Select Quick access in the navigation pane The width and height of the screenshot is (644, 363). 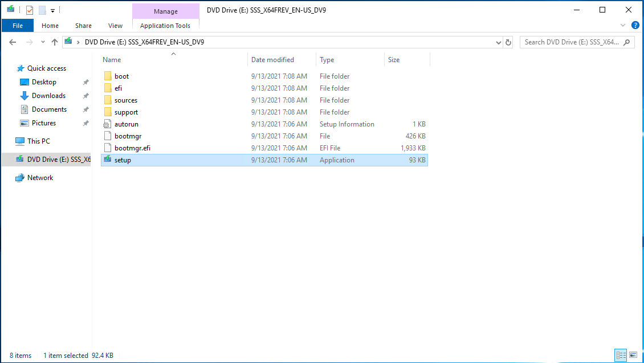[46, 68]
